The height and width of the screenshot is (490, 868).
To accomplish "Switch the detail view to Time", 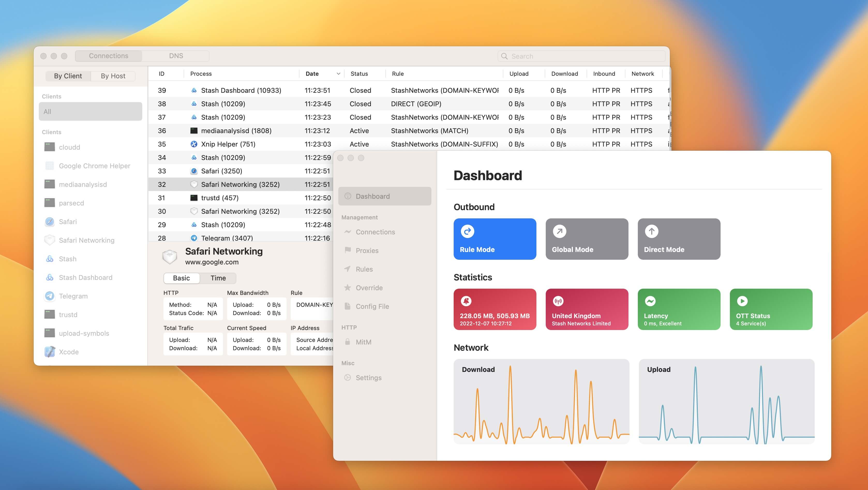I will pyautogui.click(x=218, y=278).
